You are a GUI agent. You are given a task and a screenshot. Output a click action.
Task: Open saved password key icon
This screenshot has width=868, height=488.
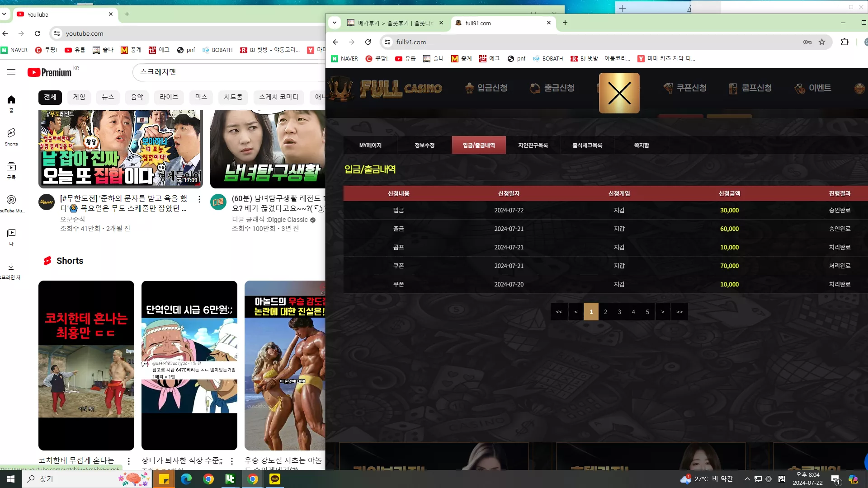coord(807,42)
